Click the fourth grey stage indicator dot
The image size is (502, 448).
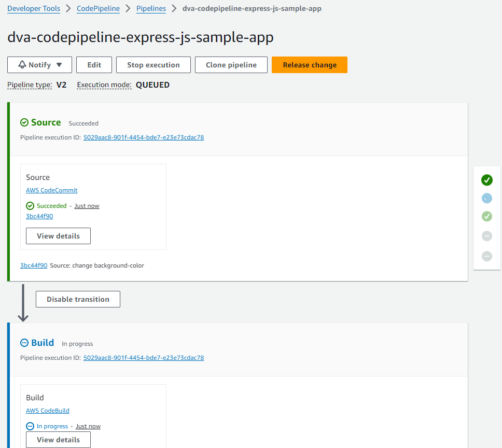point(486,236)
